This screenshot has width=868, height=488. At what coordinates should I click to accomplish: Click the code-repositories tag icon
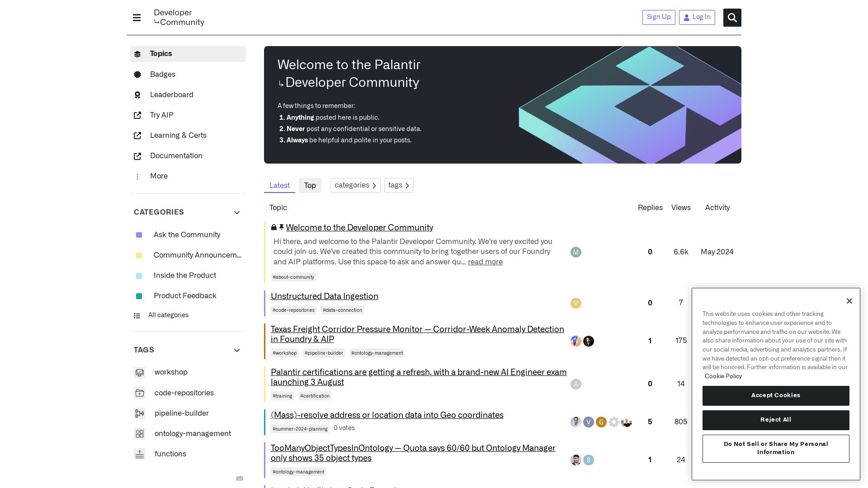pyautogui.click(x=140, y=393)
